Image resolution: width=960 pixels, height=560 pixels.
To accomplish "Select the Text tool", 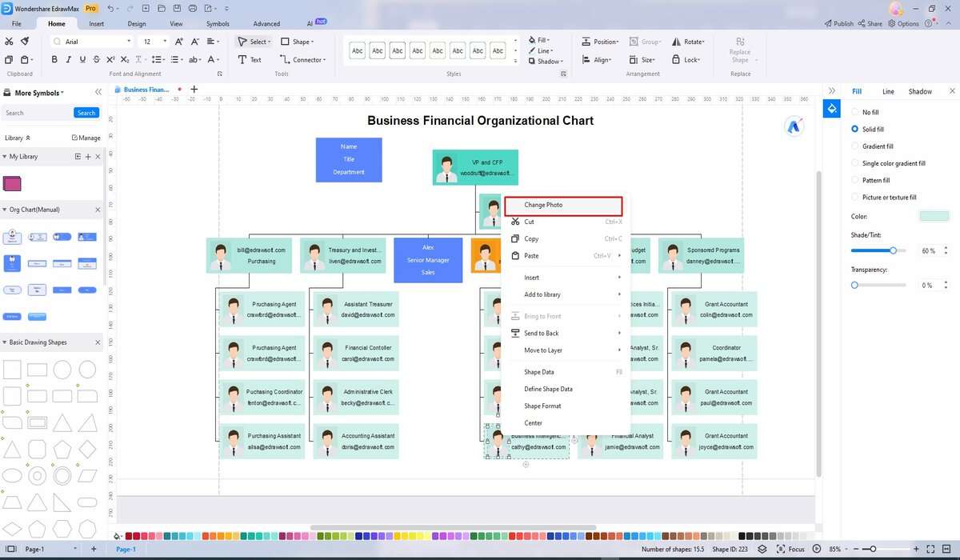I will (x=250, y=60).
